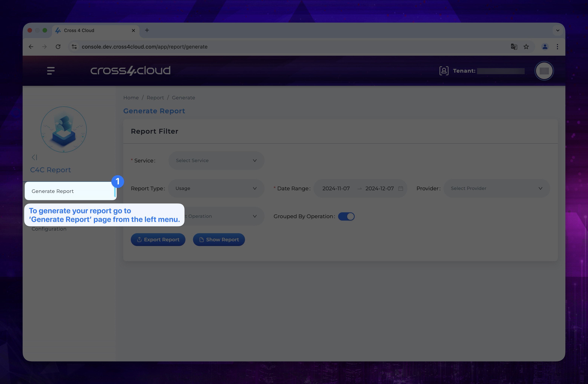
Task: Expand the tab search chevron
Action: point(558,30)
